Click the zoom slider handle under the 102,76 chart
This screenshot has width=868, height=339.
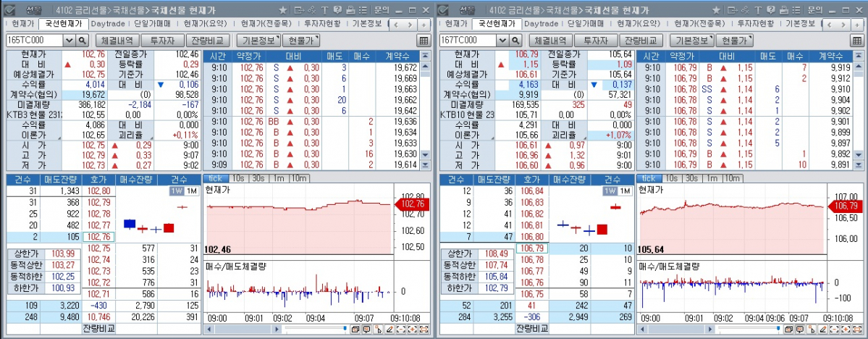(x=345, y=329)
